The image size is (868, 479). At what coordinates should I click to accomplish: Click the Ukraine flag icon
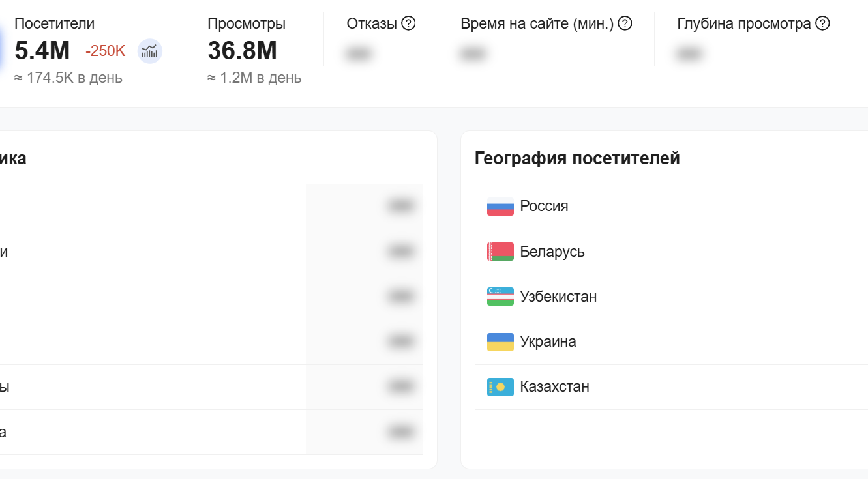point(500,341)
